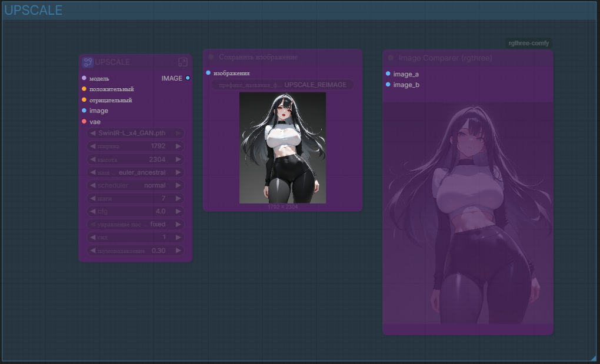The height and width of the screenshot is (364, 600).
Task: Click the IMAGE output port on UPSCALE
Action: (x=188, y=78)
